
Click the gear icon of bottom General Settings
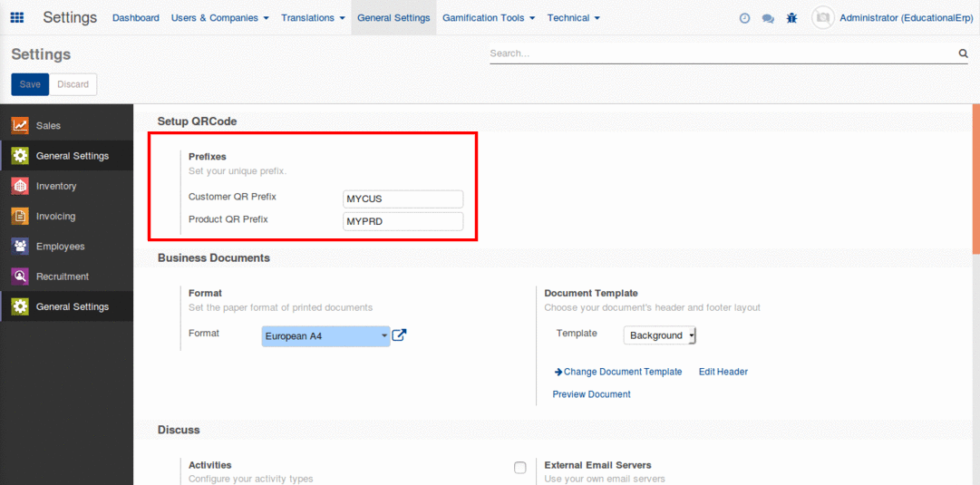(x=21, y=306)
